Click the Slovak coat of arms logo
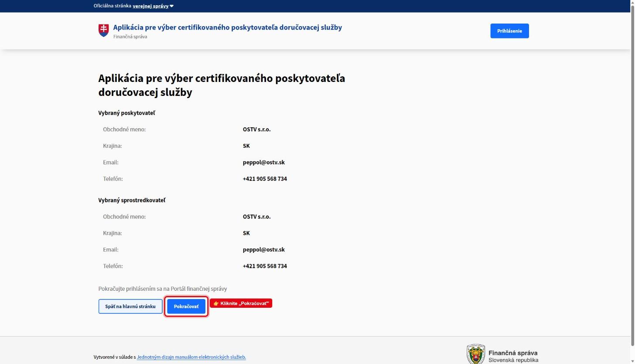This screenshot has width=635, height=364. click(103, 31)
